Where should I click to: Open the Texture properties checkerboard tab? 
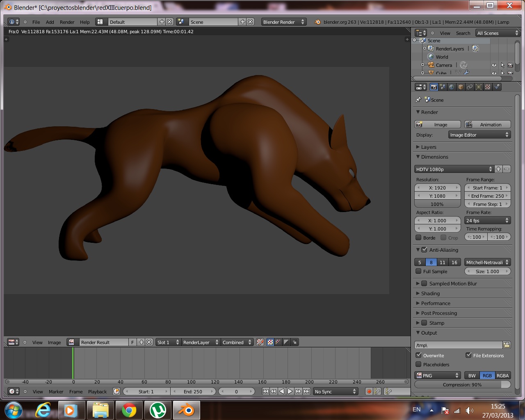click(488, 87)
